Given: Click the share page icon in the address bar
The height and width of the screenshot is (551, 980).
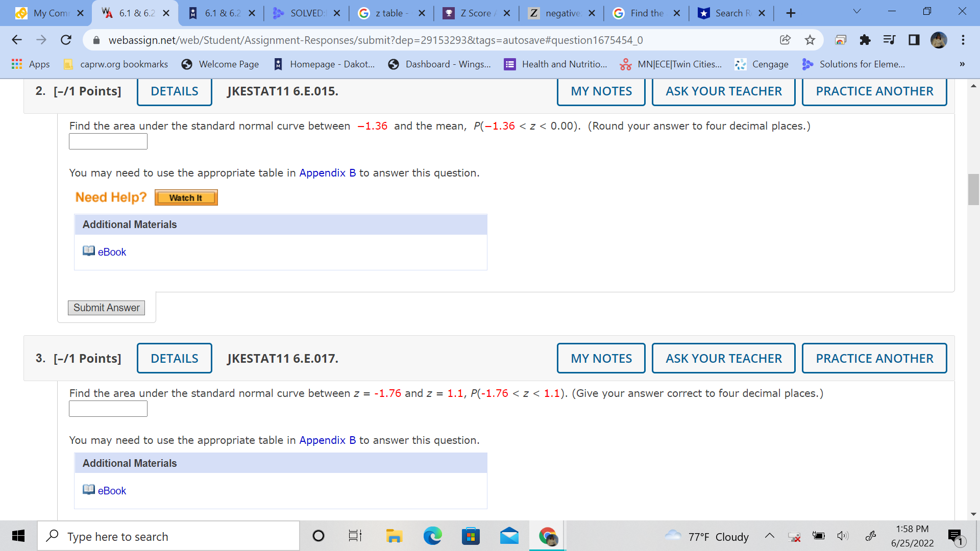Looking at the screenshot, I should pos(785,40).
